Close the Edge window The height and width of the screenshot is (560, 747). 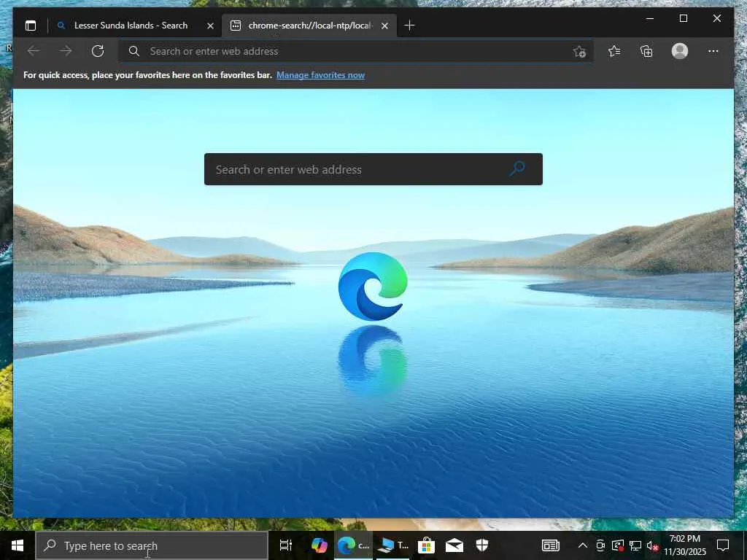coord(716,18)
